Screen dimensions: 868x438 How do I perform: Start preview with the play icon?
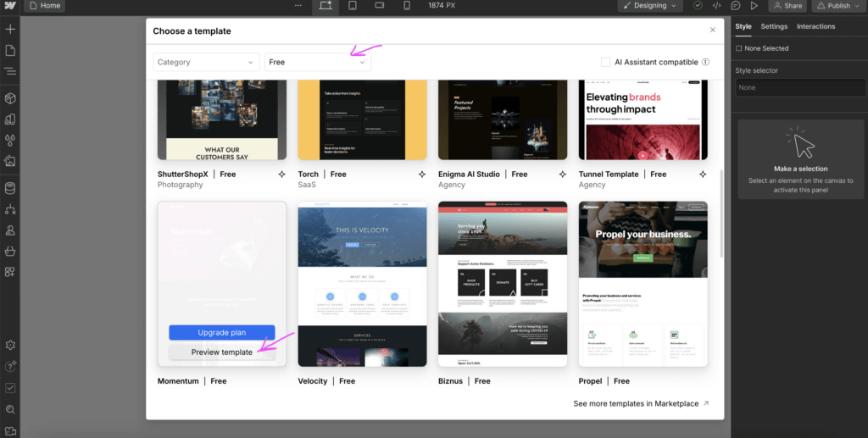point(754,6)
